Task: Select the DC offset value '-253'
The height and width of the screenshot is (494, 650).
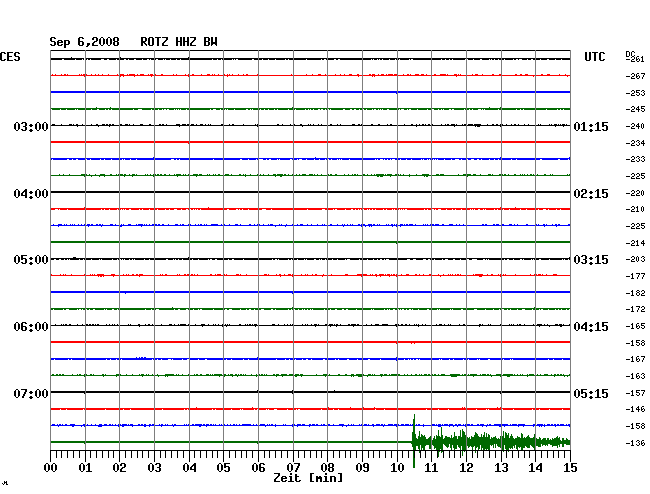Action: click(x=635, y=93)
